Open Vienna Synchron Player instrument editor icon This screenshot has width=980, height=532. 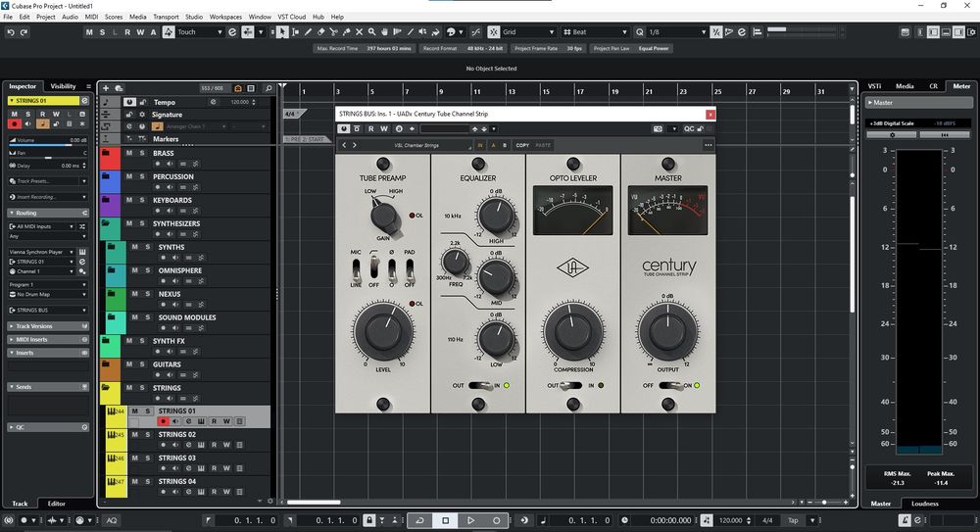coord(82,252)
